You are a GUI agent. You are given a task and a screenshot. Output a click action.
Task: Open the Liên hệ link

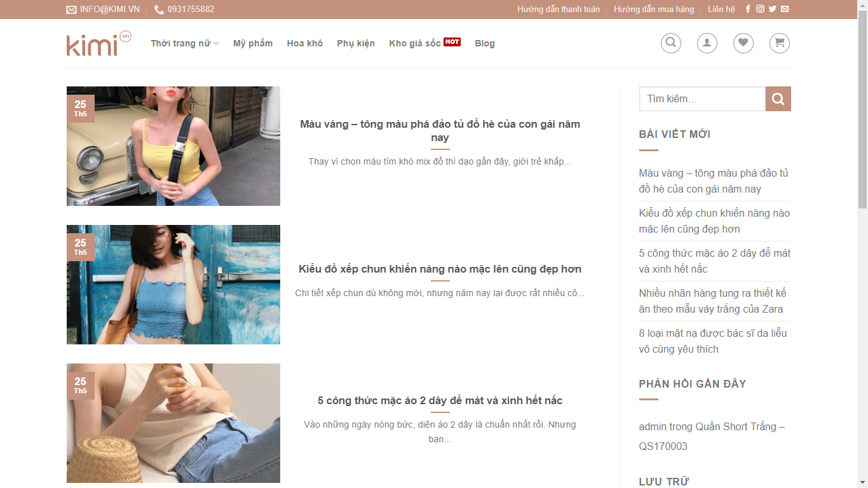point(721,9)
